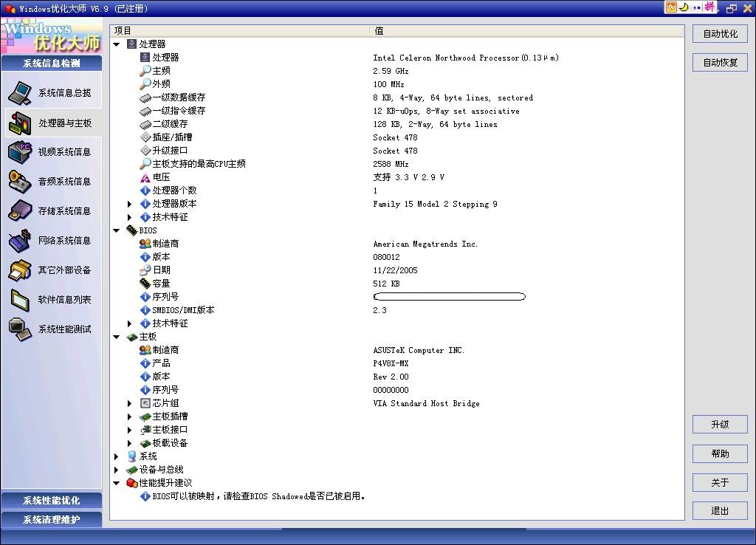Select the Intel Celeron Northwood Processor value

466,58
